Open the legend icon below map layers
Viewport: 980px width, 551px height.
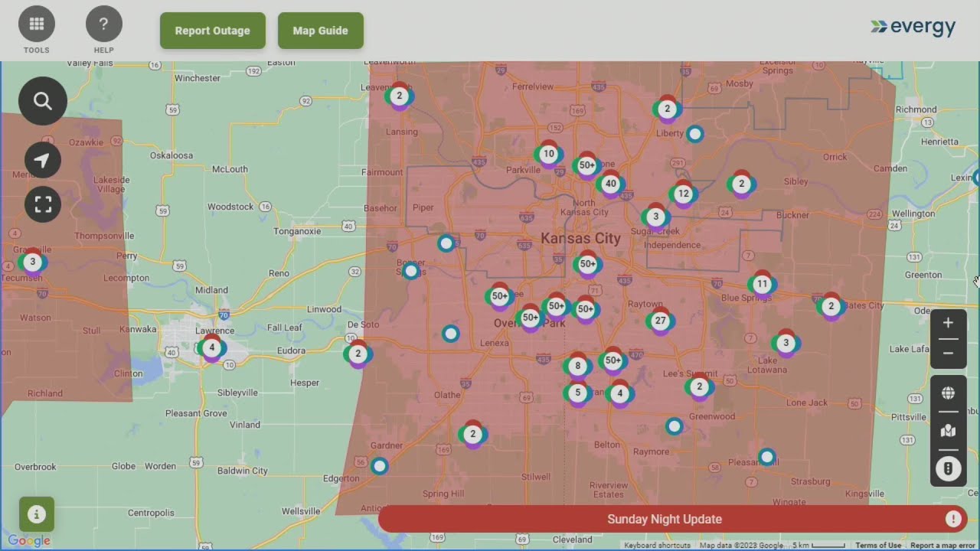click(x=948, y=468)
